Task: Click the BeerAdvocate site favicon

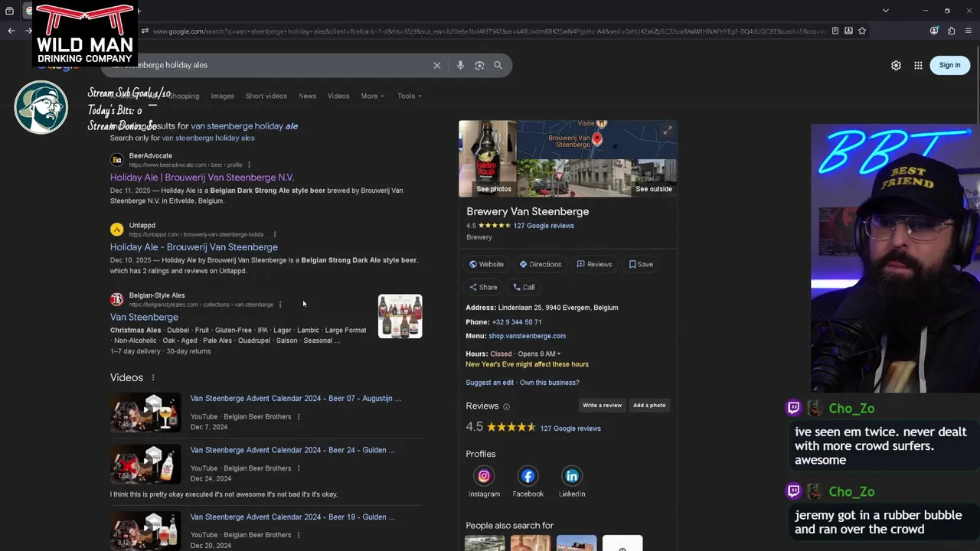Action: pos(116,160)
